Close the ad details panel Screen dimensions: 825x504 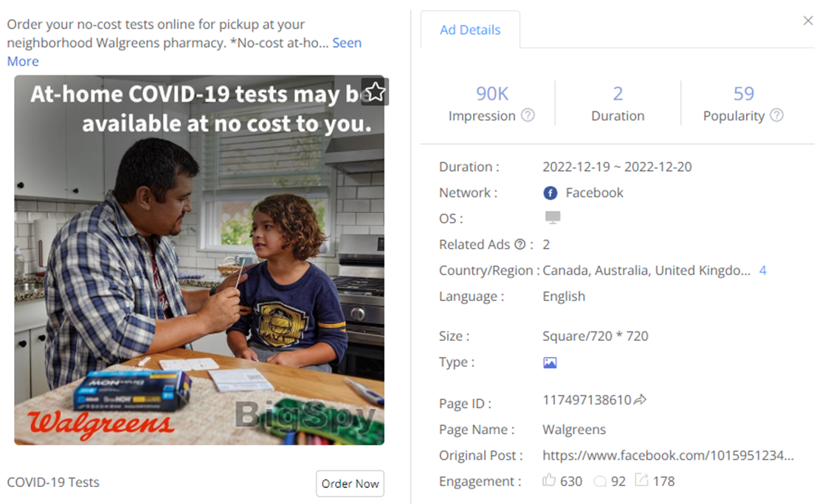pos(808,21)
